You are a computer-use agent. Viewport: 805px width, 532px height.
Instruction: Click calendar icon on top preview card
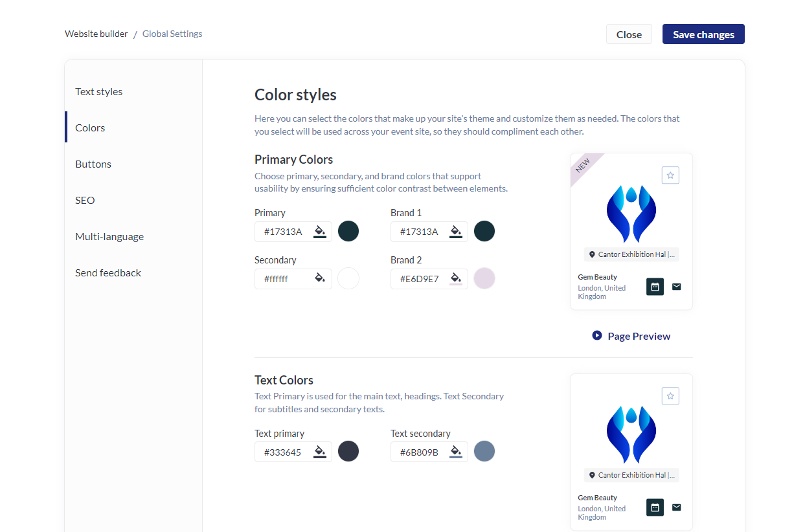(655, 287)
